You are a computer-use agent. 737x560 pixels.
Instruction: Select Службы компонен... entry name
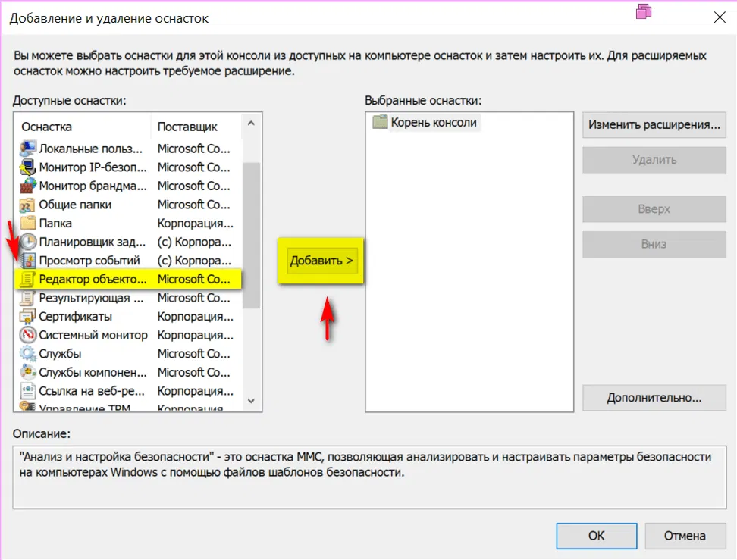coord(93,373)
